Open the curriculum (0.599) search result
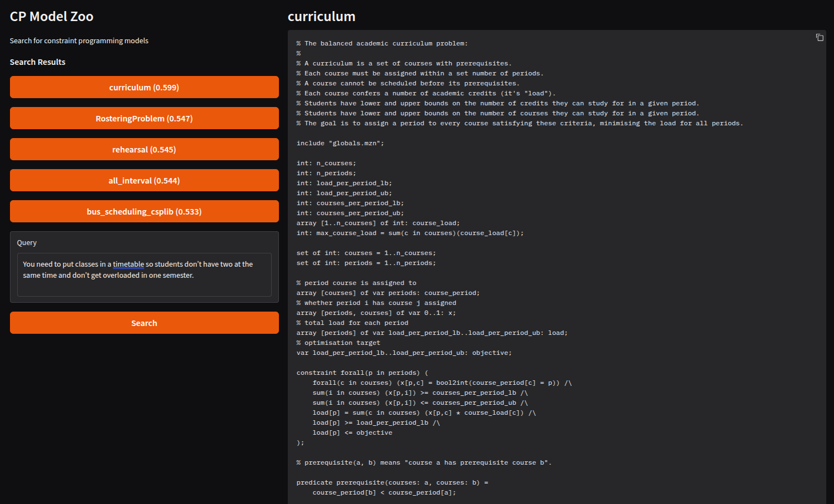 pyautogui.click(x=144, y=88)
